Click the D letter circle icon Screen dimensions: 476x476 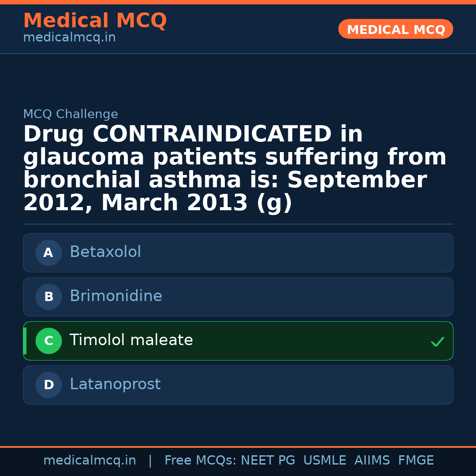coord(48,385)
